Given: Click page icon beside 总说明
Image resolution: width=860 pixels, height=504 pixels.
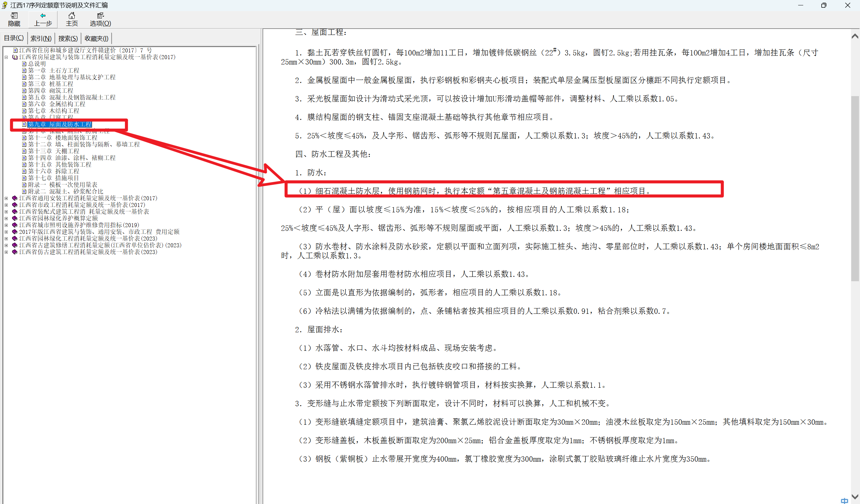Looking at the screenshot, I should pos(24,64).
